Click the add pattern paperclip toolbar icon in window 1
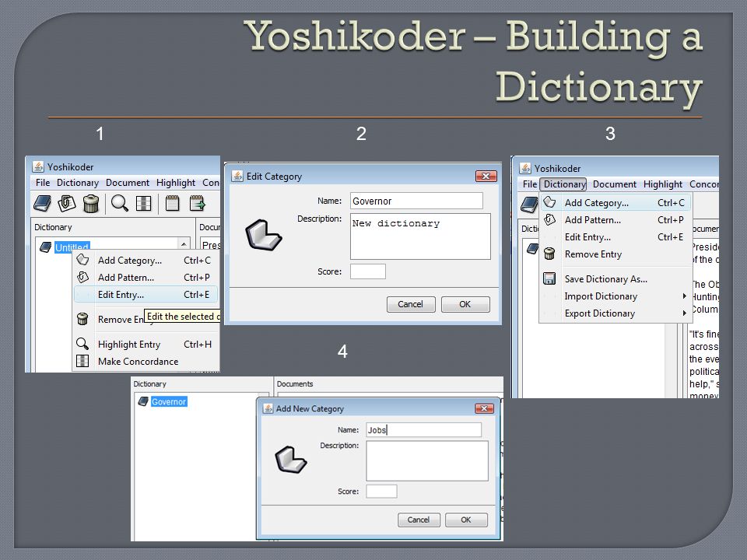The image size is (747, 560). tap(67, 203)
